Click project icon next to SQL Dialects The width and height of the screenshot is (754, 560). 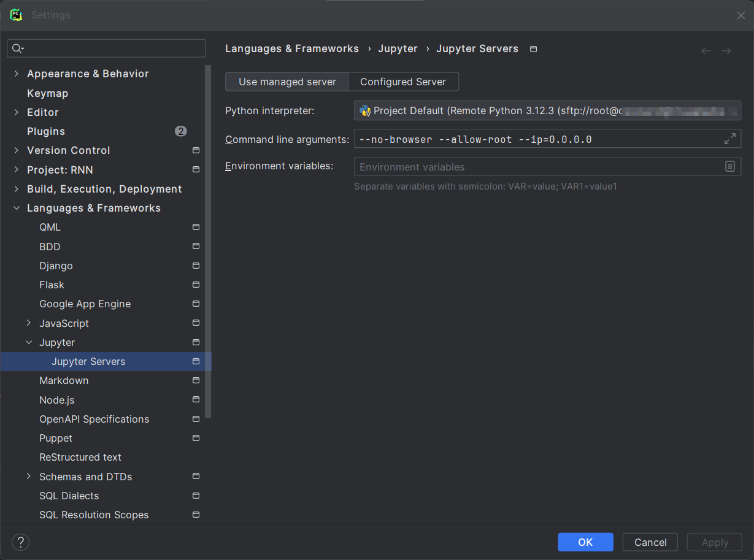coord(196,496)
